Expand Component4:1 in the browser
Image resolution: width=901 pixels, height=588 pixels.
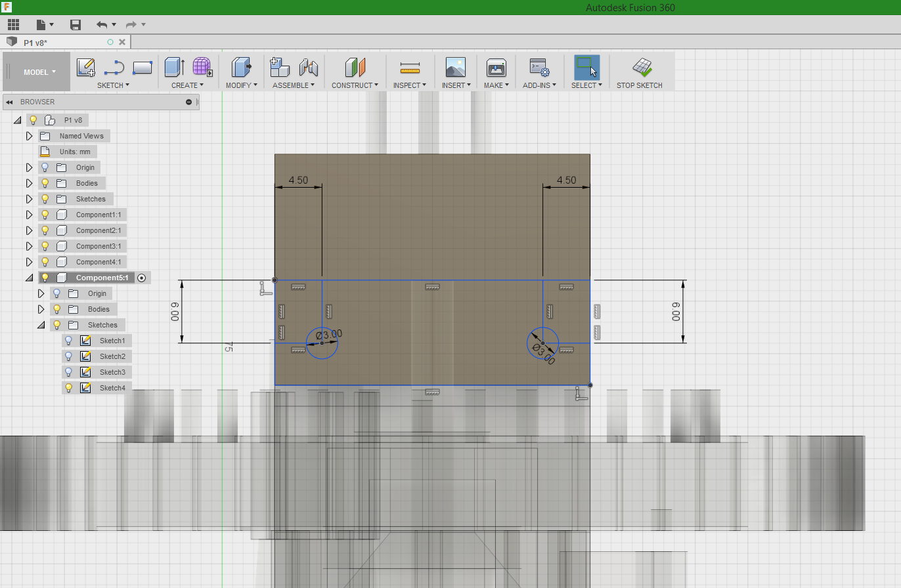(x=29, y=262)
